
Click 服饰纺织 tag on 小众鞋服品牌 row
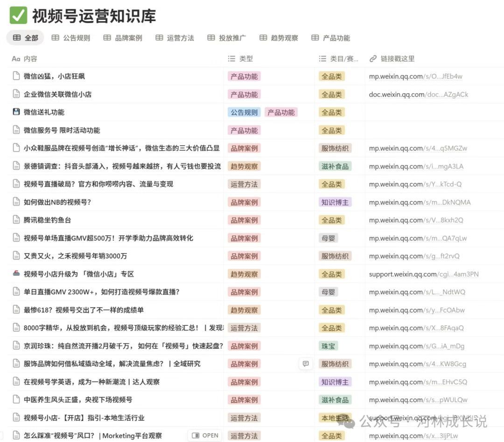coord(335,148)
